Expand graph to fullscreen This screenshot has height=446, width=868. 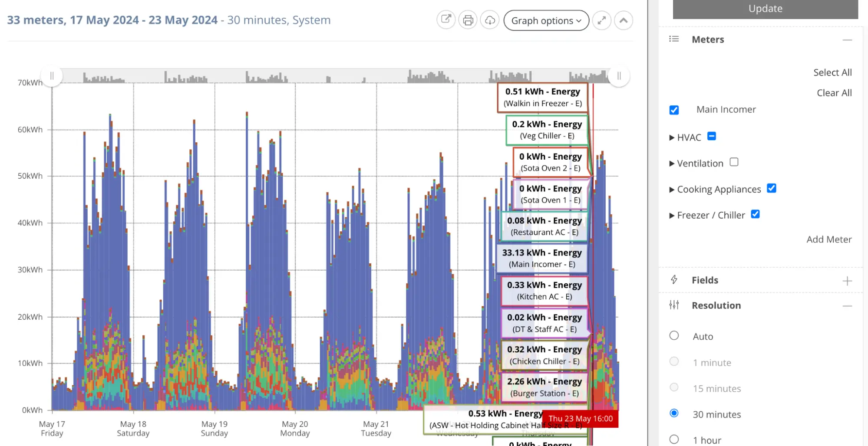[601, 20]
